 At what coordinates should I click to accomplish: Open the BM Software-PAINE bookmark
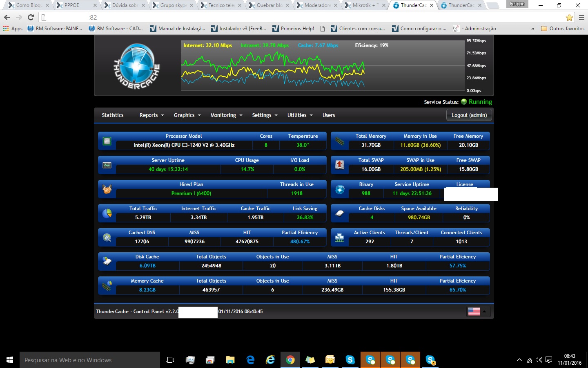pos(55,29)
